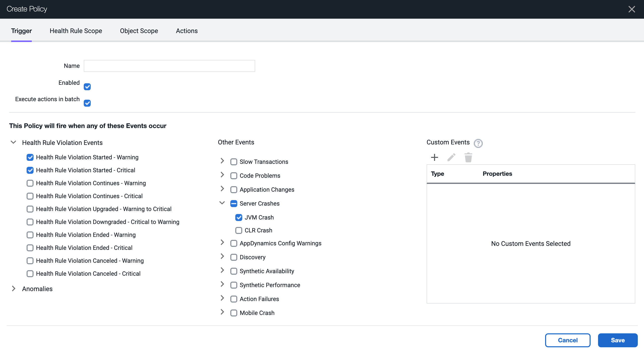
Task: Tick the Code Problems checkbox
Action: (x=234, y=176)
